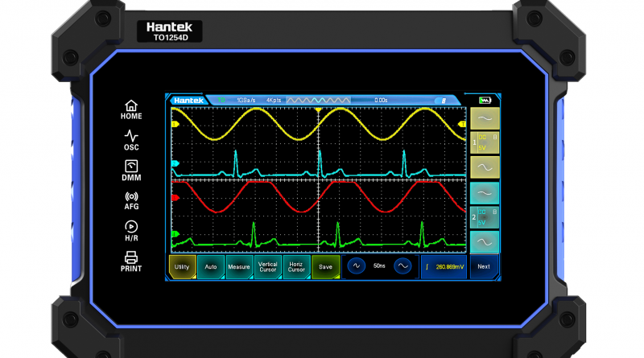Click Next to show more channels
The width and height of the screenshot is (644, 358).
(483, 266)
